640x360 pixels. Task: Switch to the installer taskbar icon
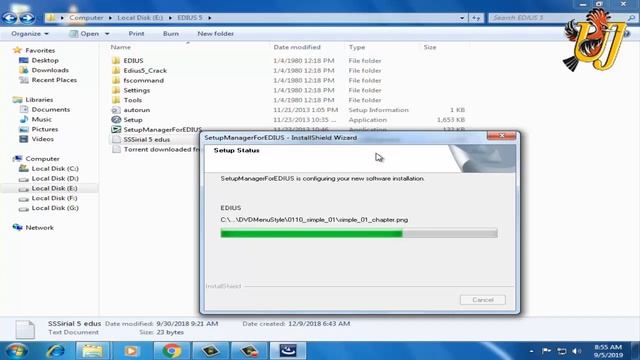(288, 351)
